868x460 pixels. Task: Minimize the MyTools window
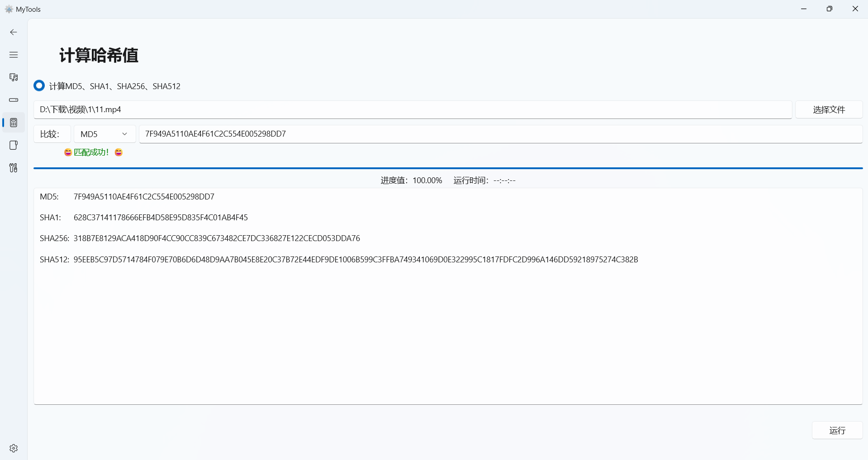pos(804,9)
